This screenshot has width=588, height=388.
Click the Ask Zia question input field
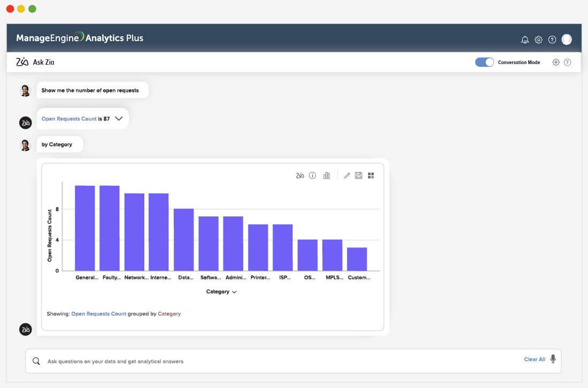click(x=267, y=361)
